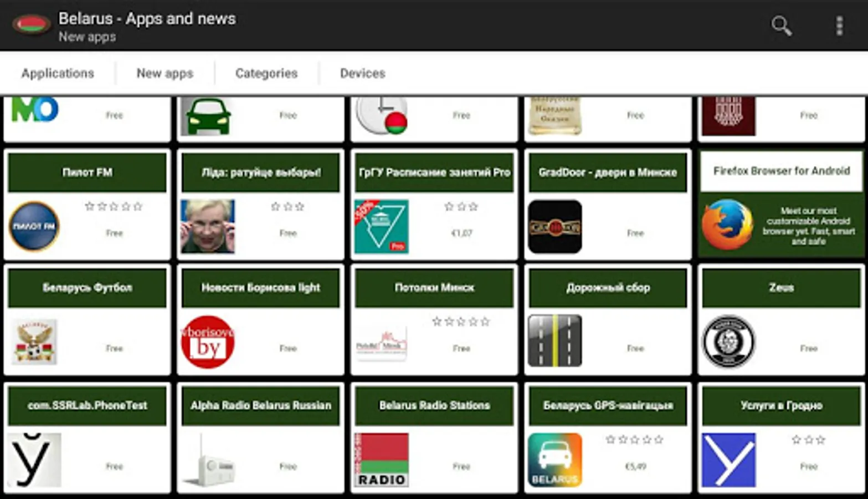The image size is (868, 499).
Task: Select the ГрГУ Расписание занятий Pro title
Action: 434,172
